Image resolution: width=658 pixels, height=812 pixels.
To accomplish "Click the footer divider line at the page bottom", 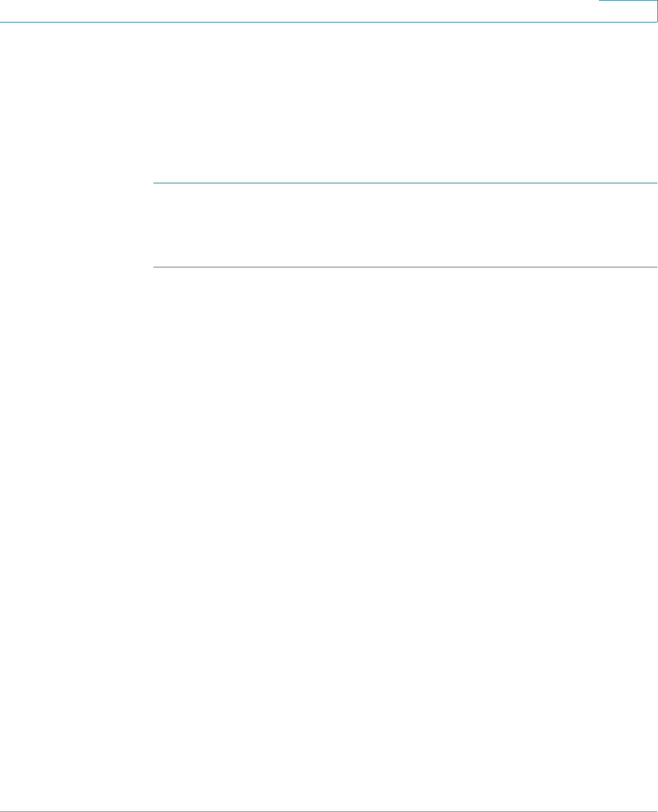I will click(329, 811).
